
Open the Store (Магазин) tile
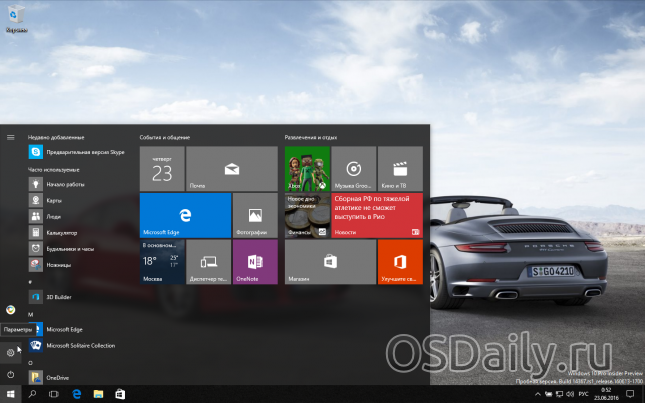coord(329,262)
